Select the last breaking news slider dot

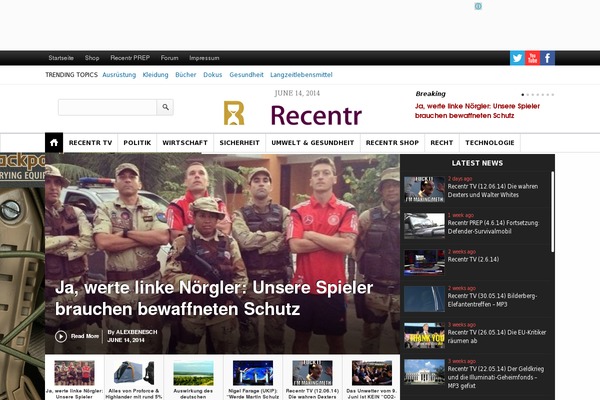click(553, 95)
